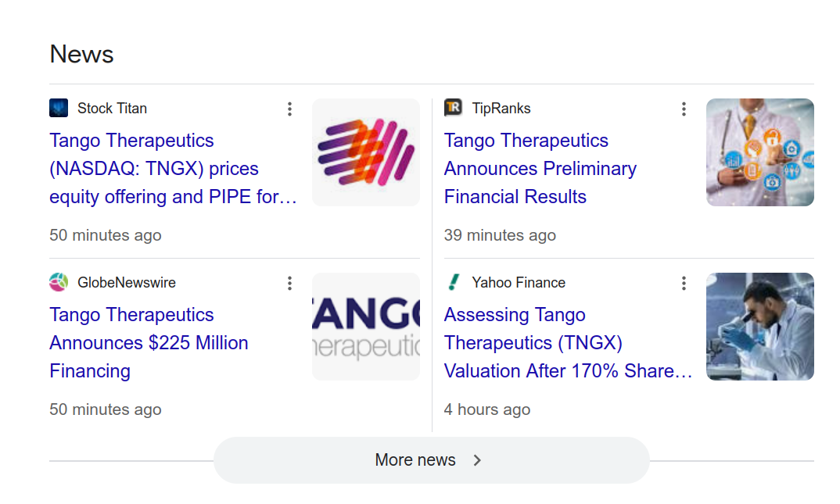Click the scientist with microscope thumbnail
The height and width of the screenshot is (504, 840).
pyautogui.click(x=760, y=327)
